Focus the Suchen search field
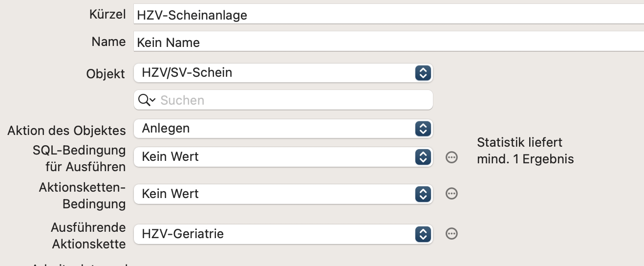Viewport: 644px width, 266px height. pos(283,100)
